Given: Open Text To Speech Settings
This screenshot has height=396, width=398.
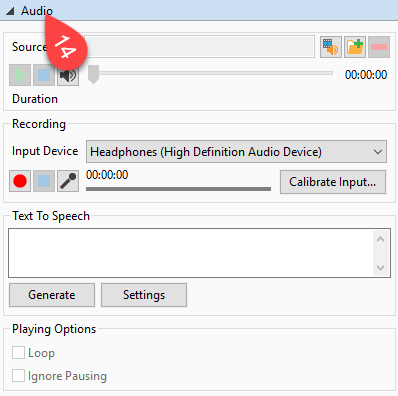Looking at the screenshot, I should coord(144,295).
